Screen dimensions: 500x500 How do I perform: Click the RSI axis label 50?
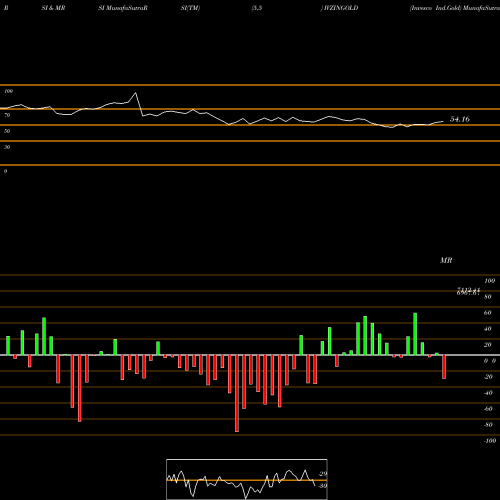tap(7, 131)
